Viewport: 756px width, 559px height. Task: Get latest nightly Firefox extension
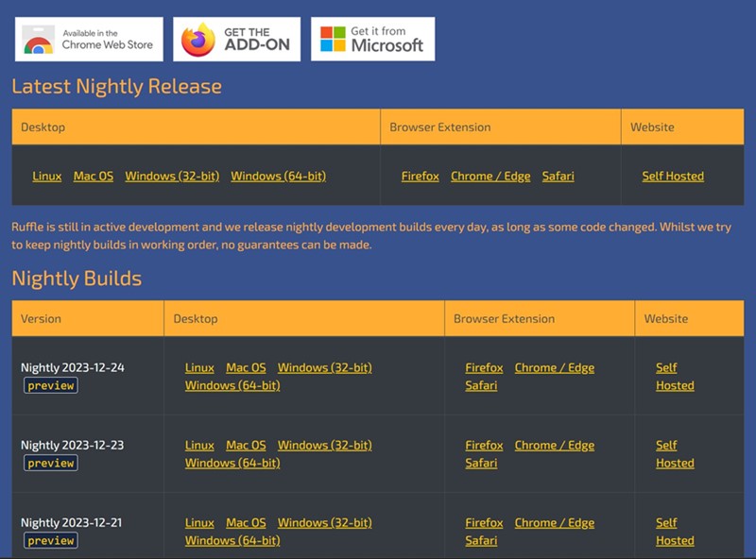click(420, 176)
